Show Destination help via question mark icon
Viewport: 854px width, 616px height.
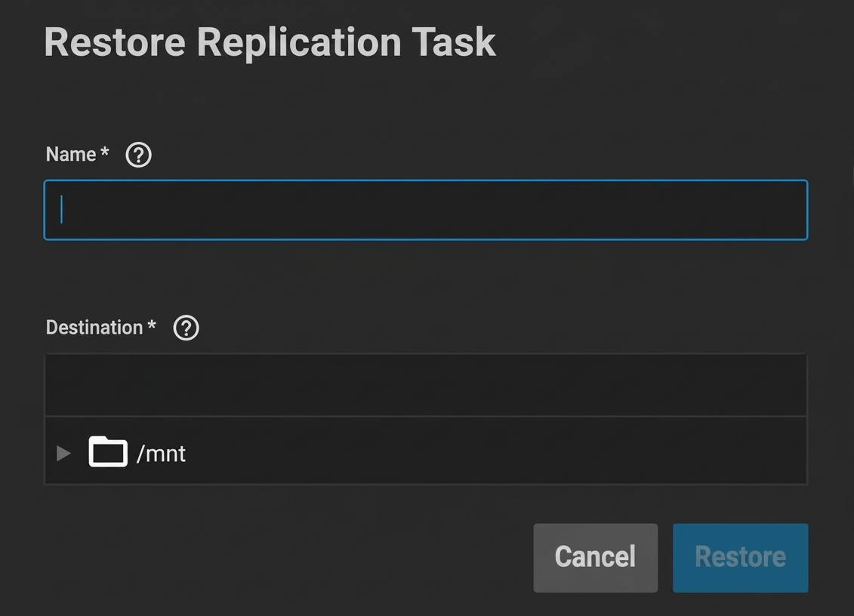click(x=187, y=328)
